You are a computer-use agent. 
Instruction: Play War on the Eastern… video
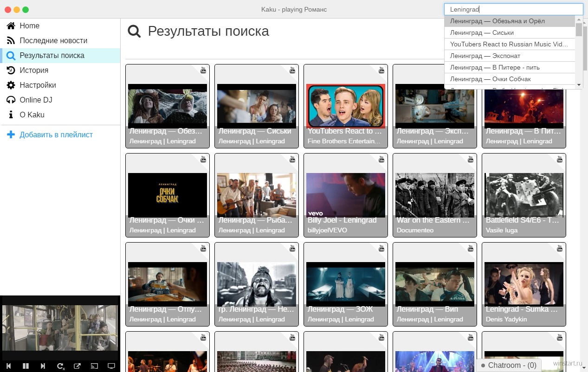point(435,195)
